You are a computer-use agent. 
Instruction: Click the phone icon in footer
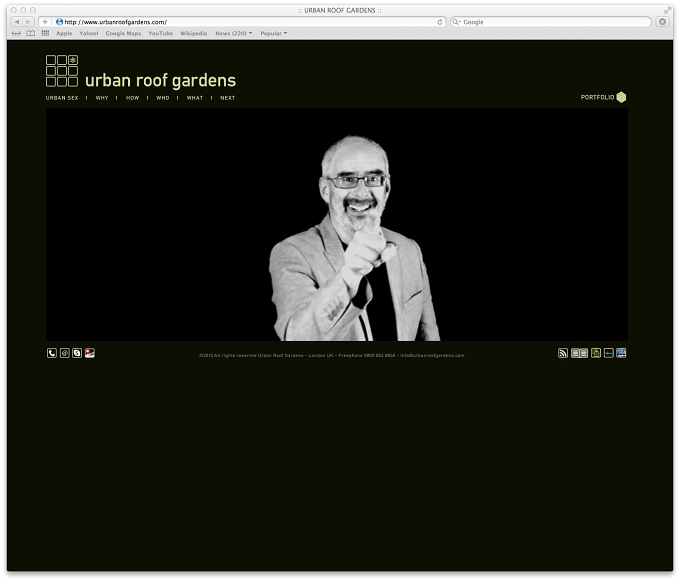point(52,353)
